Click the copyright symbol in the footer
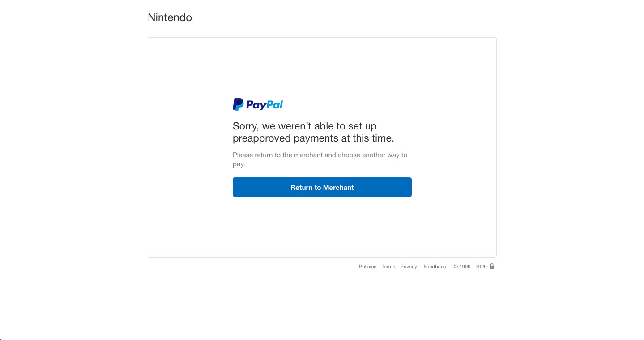644x340 pixels. [456, 267]
